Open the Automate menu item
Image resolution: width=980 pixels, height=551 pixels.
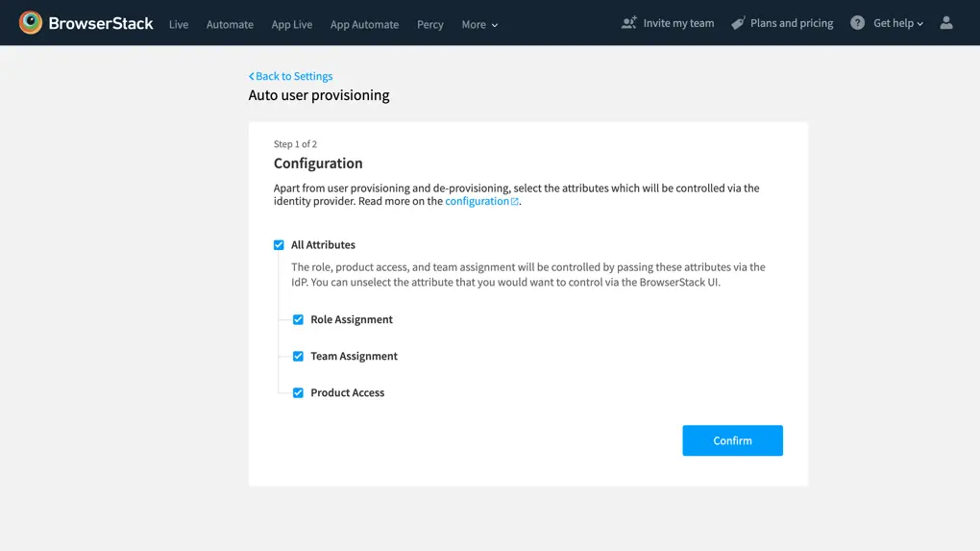(230, 25)
